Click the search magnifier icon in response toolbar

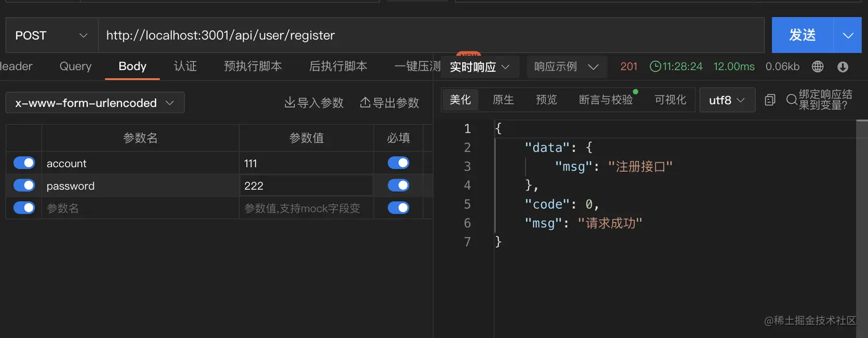[x=792, y=100]
